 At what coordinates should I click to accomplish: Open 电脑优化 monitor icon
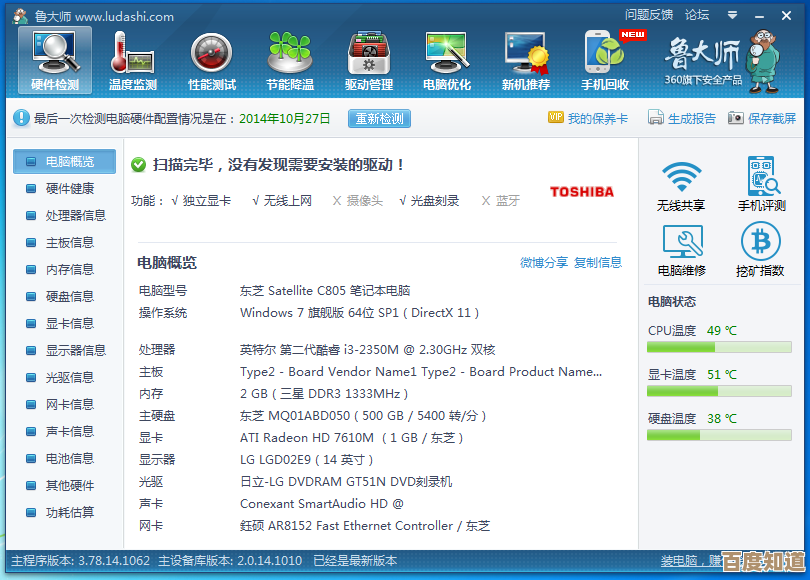point(447,52)
